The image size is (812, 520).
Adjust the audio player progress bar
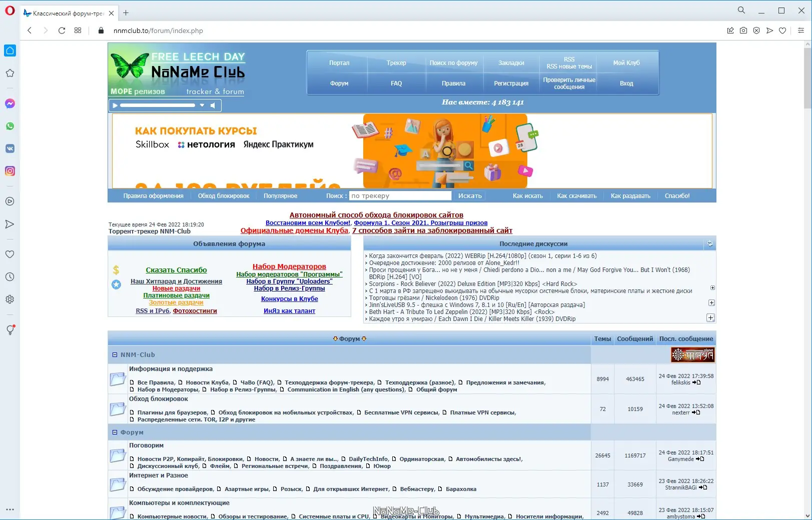pyautogui.click(x=158, y=105)
